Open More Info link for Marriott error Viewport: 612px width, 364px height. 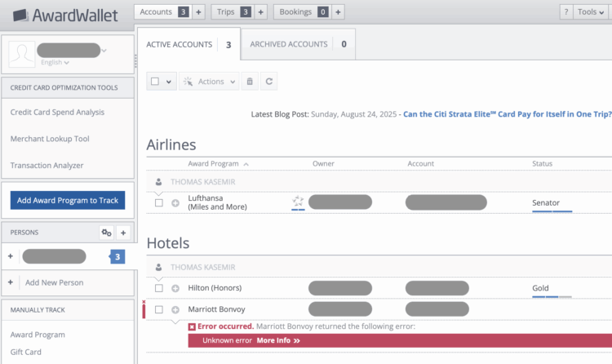278,340
